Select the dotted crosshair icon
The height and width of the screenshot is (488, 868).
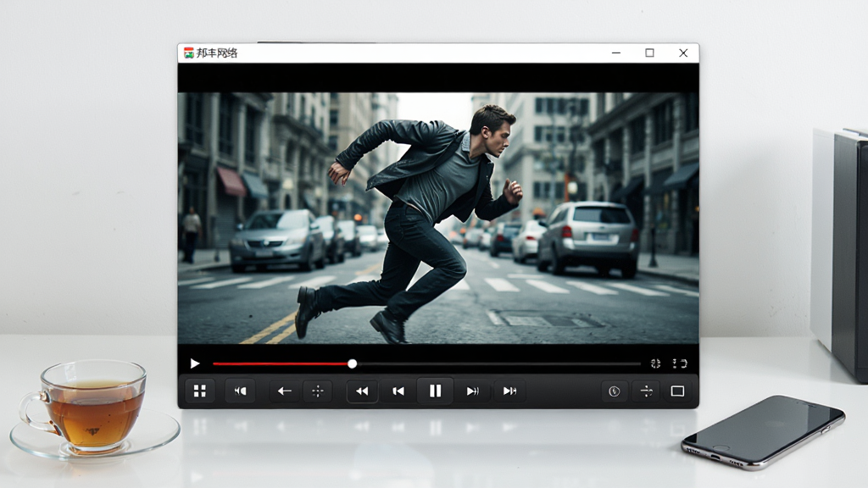pyautogui.click(x=318, y=391)
